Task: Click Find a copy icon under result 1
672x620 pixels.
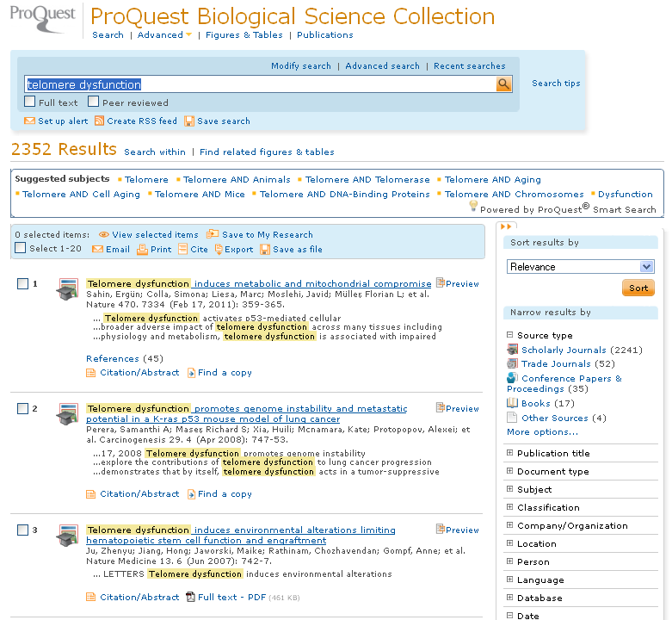Action: (x=192, y=373)
